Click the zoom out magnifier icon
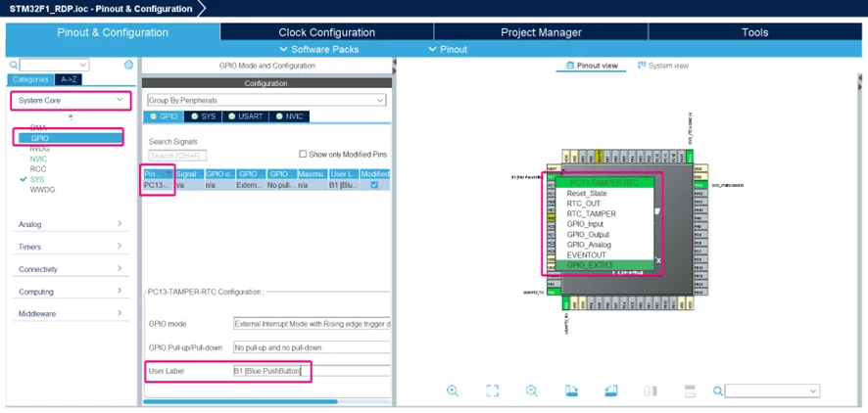 (531, 390)
